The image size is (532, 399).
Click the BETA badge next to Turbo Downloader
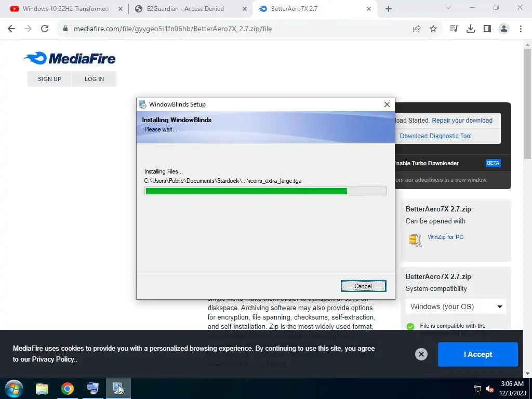pos(493,163)
